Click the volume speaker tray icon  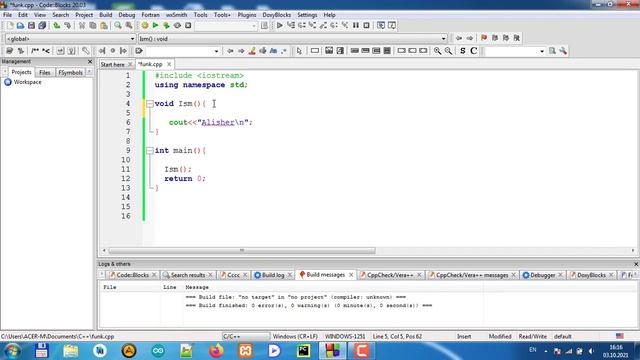pos(591,351)
